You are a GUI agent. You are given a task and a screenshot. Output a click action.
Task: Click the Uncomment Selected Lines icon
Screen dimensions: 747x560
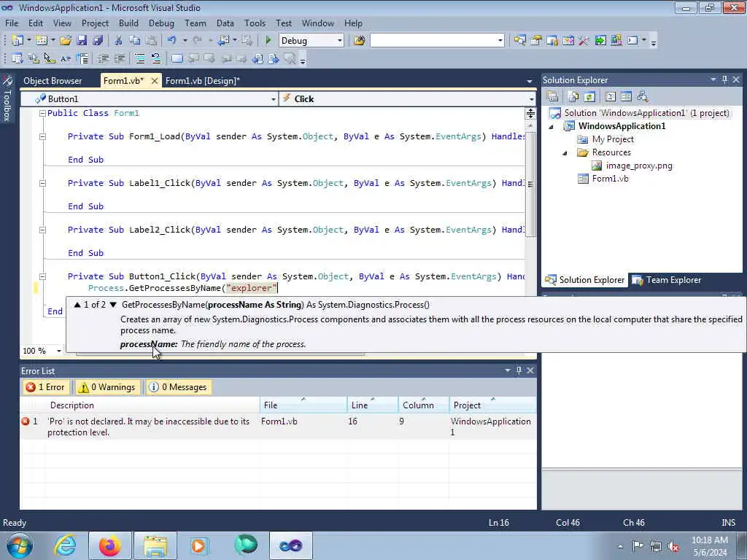[156, 58]
